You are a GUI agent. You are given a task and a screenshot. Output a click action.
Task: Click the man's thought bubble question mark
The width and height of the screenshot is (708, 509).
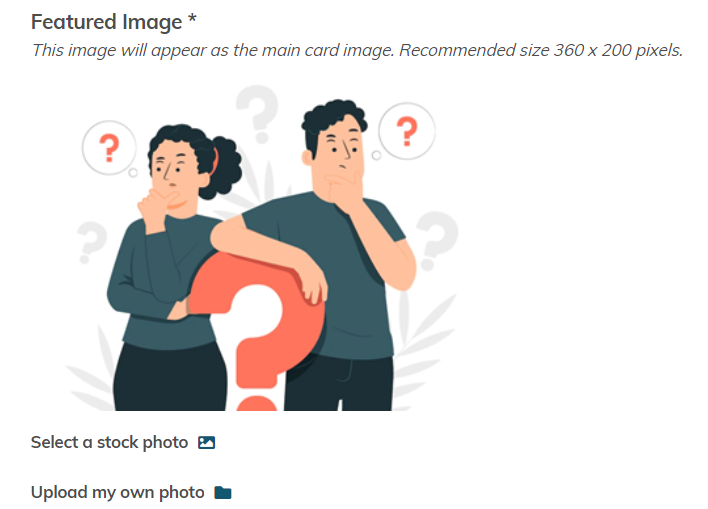point(407,131)
